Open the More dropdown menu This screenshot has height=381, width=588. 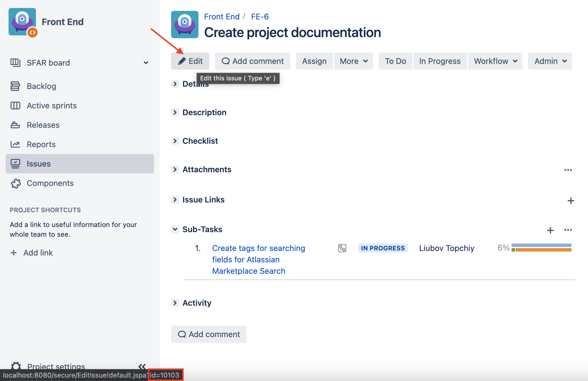click(x=353, y=61)
